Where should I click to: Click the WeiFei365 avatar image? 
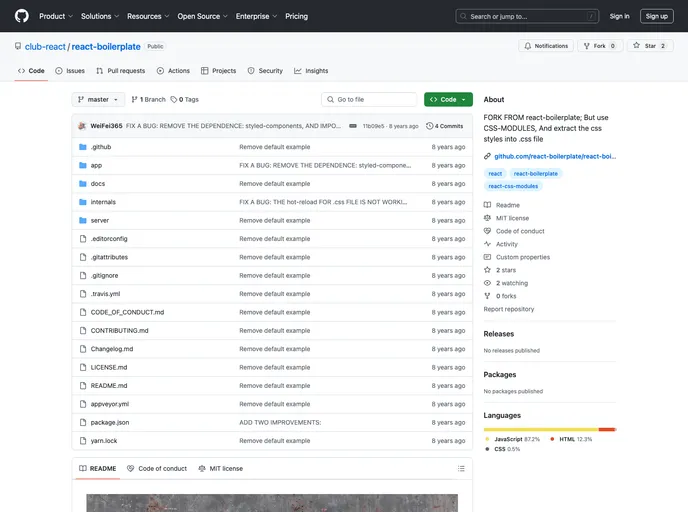click(82, 126)
